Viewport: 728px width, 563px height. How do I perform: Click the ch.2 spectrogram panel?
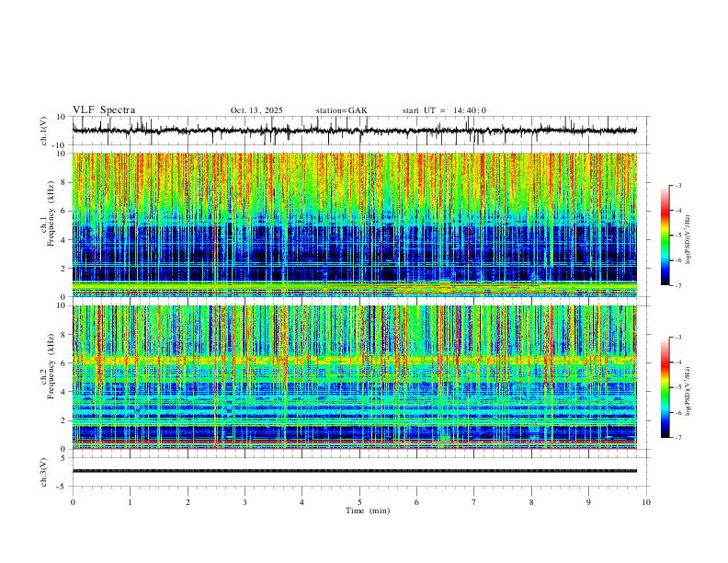click(x=355, y=377)
